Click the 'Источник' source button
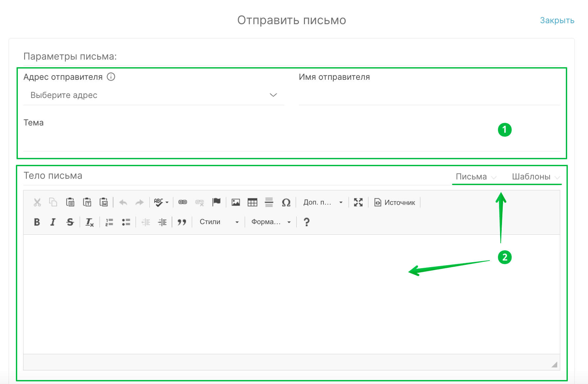The height and width of the screenshot is (384, 588). coord(395,202)
